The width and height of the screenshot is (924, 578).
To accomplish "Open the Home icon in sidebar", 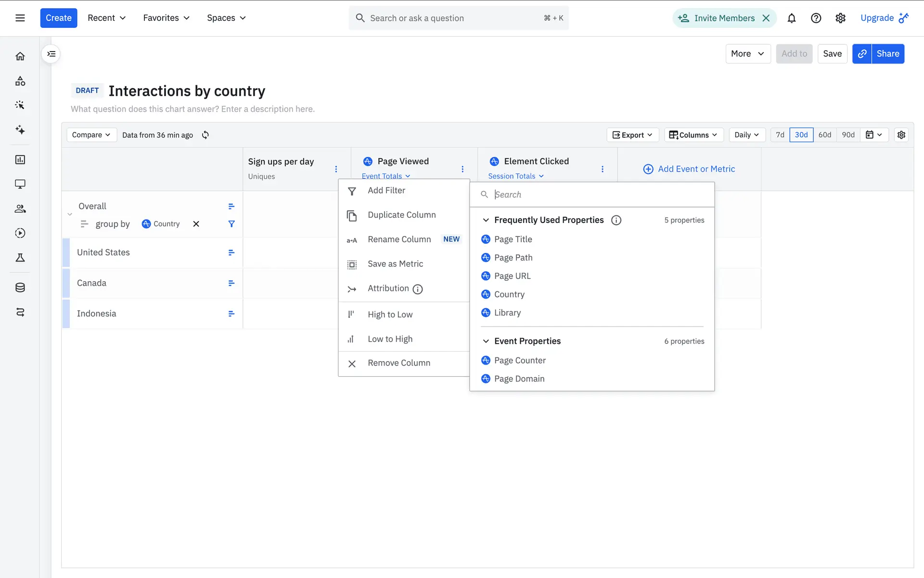I will (20, 56).
